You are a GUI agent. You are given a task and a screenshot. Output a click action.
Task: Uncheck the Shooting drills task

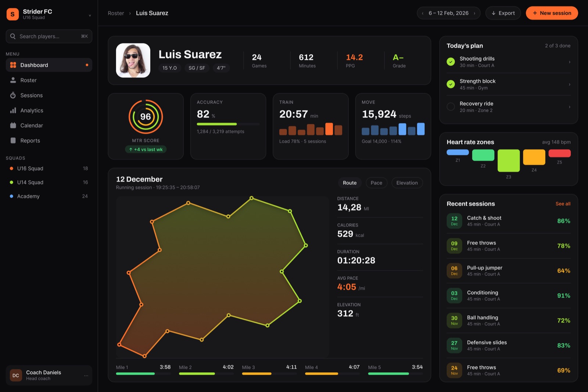tap(451, 62)
